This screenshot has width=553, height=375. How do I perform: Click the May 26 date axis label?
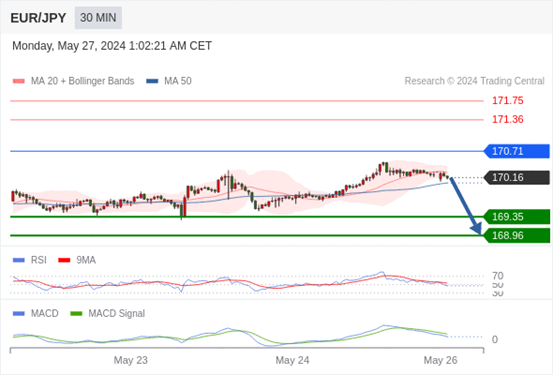click(x=440, y=360)
